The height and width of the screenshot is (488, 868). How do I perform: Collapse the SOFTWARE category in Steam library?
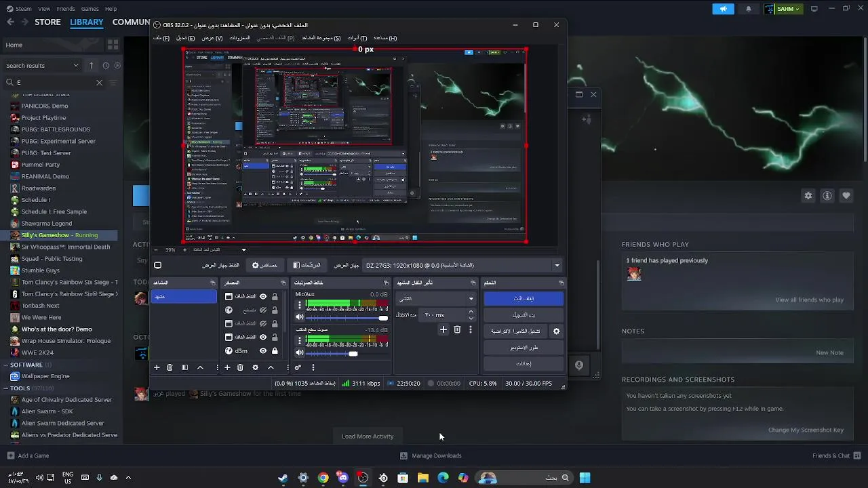tap(5, 365)
